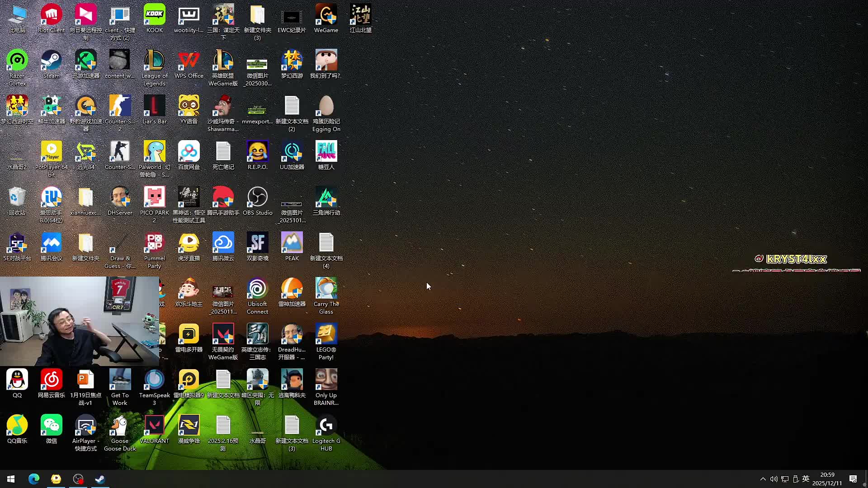868x488 pixels.
Task: Open the notification center icon
Action: (853, 479)
